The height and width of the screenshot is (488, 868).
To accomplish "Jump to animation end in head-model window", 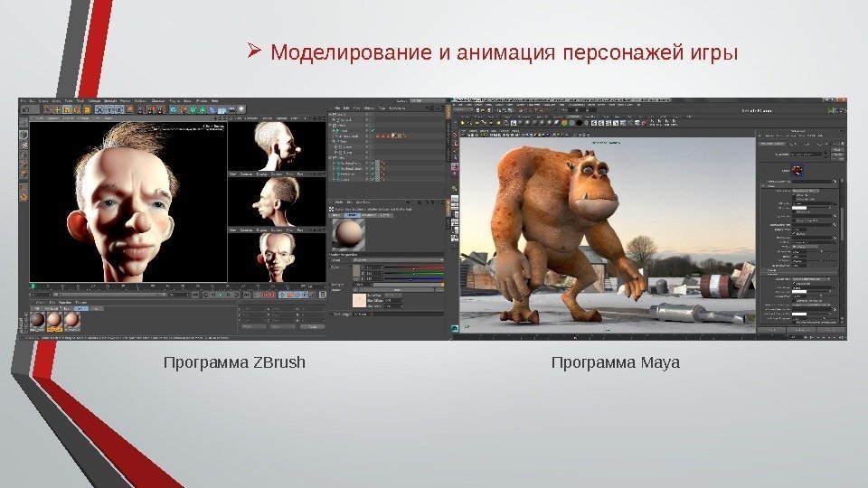I will pos(246,295).
